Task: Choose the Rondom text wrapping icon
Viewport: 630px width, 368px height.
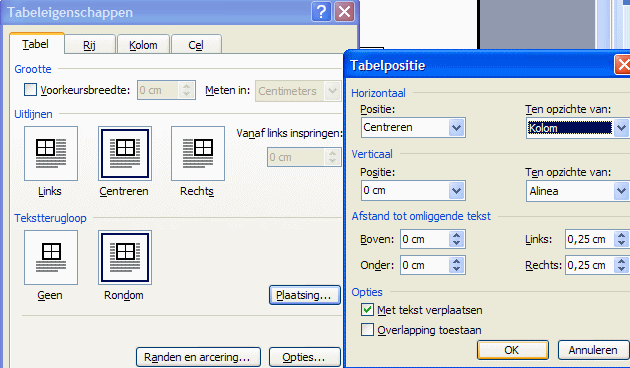Action: (x=125, y=257)
